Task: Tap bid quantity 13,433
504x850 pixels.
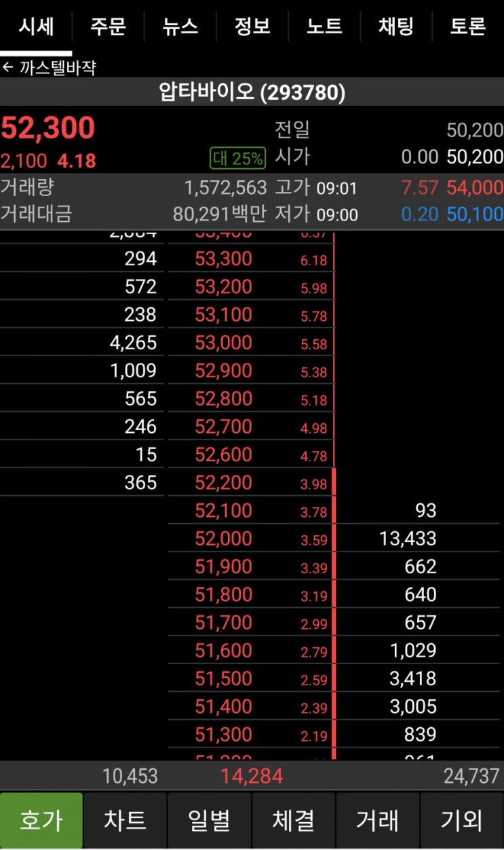Action: coord(408,539)
